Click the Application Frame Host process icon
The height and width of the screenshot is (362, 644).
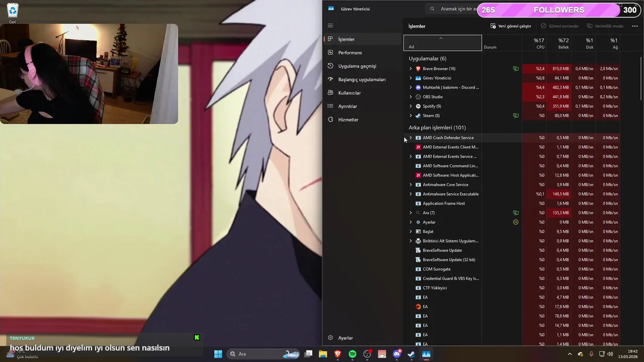(418, 203)
